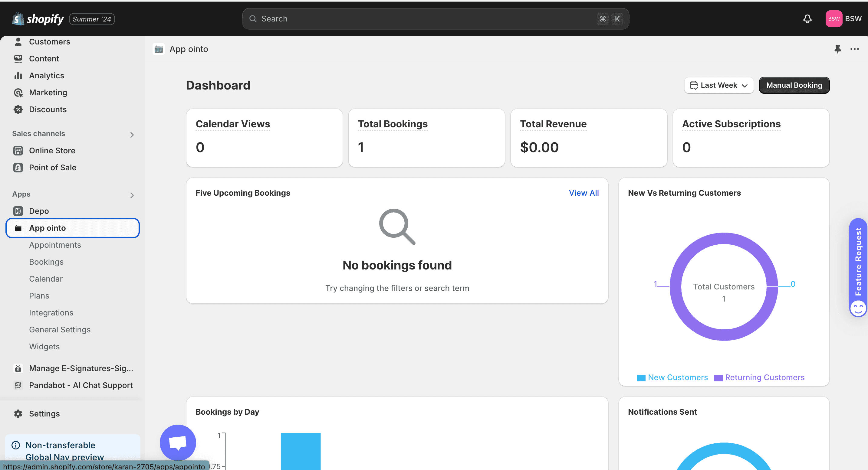The image size is (868, 470).
Task: Click the info icon in Non-transferable notice
Action: pos(16,445)
